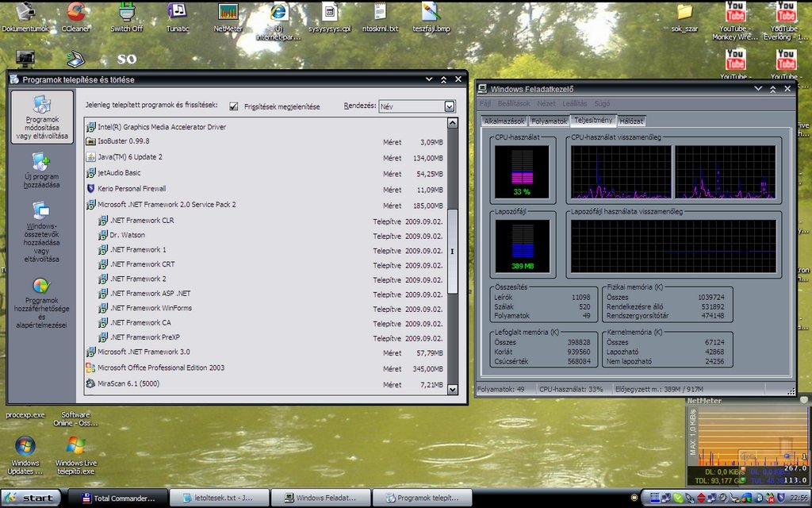Open the CCleaner desktop icon
This screenshot has height=508, width=812.
coord(76,12)
